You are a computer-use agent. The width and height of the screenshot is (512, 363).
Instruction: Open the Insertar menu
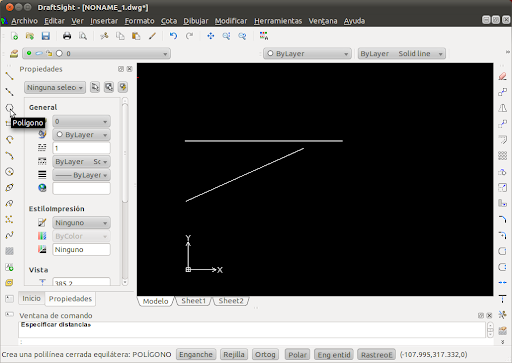click(x=104, y=21)
